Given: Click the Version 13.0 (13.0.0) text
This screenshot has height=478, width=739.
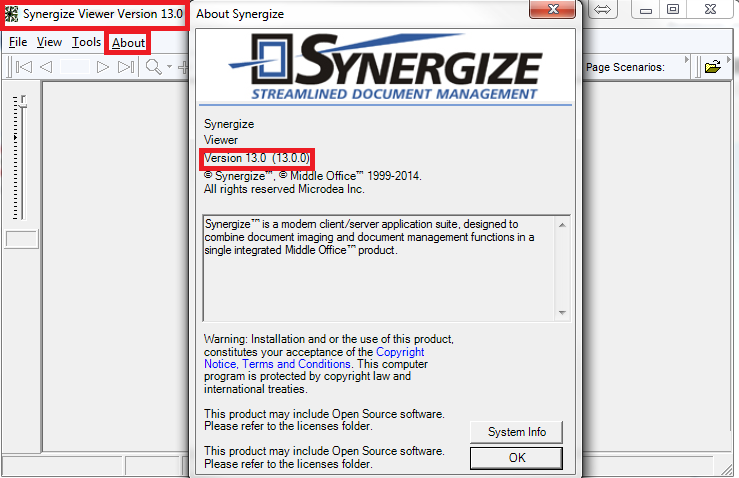Looking at the screenshot, I should [x=257, y=158].
